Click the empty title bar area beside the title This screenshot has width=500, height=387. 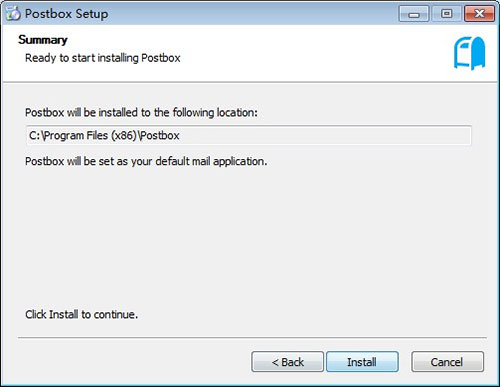click(253, 14)
